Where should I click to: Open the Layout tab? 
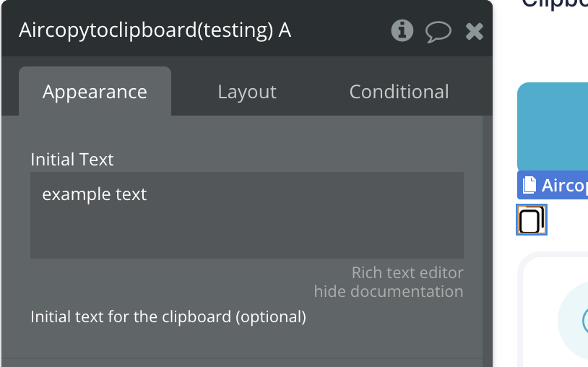[x=247, y=92]
